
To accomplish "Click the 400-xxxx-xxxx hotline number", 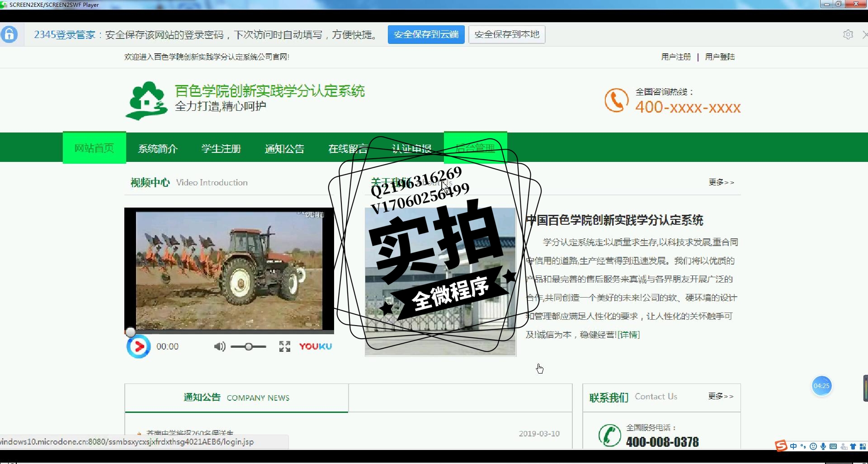I will [x=688, y=107].
